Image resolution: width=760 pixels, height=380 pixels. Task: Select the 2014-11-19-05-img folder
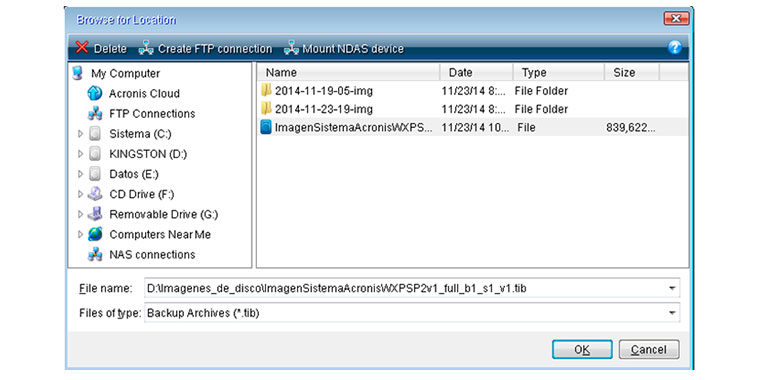[324, 91]
